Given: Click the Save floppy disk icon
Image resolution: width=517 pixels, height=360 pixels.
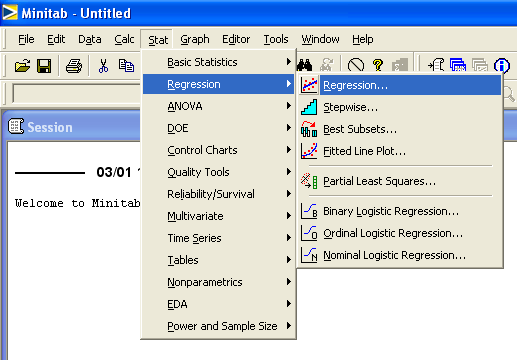Looking at the screenshot, I should [x=44, y=66].
